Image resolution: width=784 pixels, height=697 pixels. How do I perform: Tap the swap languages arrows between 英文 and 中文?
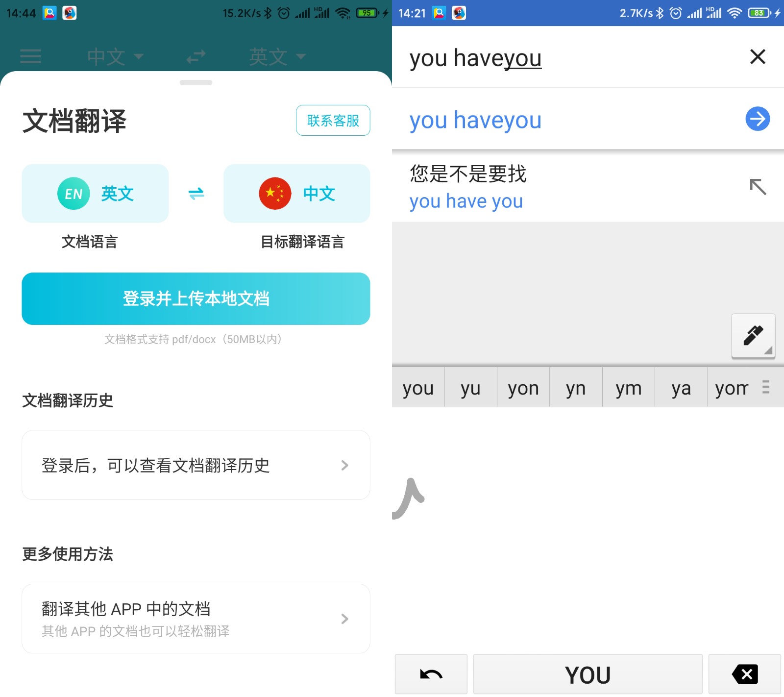196,193
